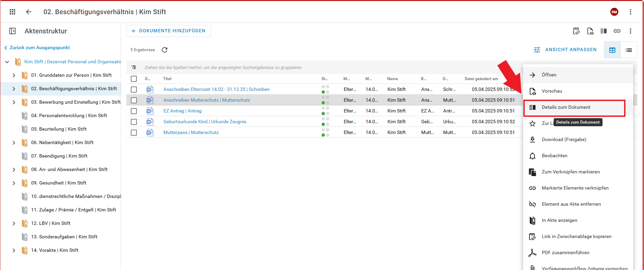Switch to table grid view

pos(612,50)
